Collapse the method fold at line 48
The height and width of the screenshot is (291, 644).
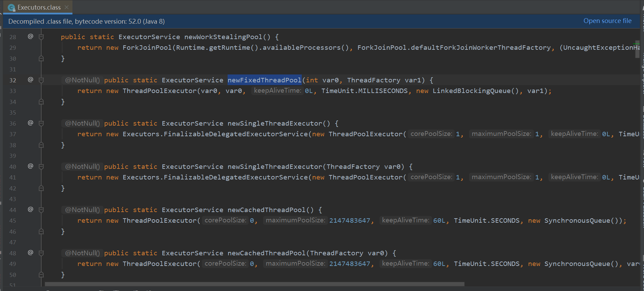click(41, 253)
